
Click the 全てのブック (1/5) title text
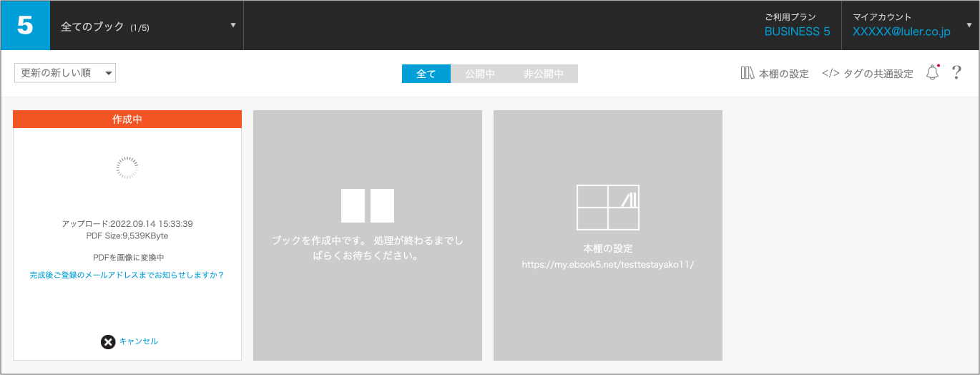[105, 26]
